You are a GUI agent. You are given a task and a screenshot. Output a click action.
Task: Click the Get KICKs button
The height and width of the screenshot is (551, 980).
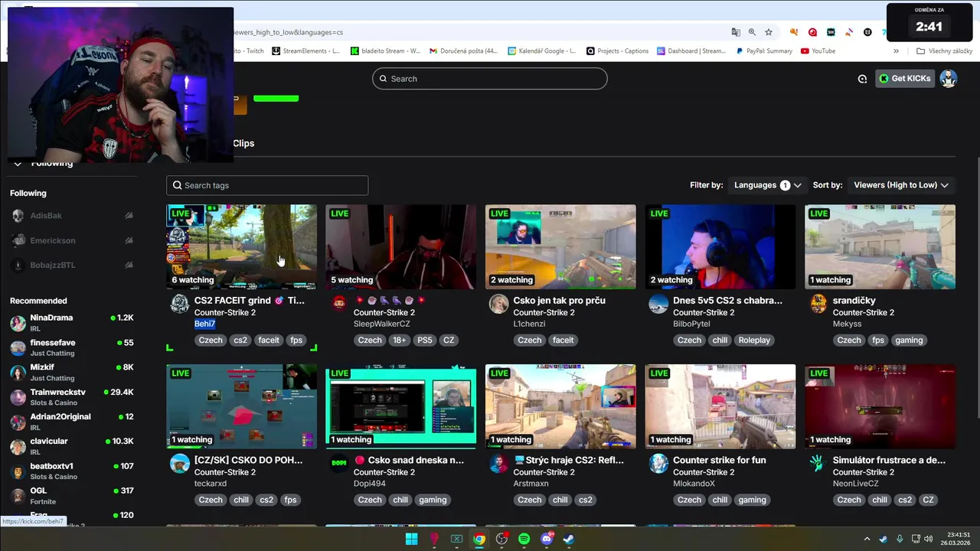click(x=905, y=79)
